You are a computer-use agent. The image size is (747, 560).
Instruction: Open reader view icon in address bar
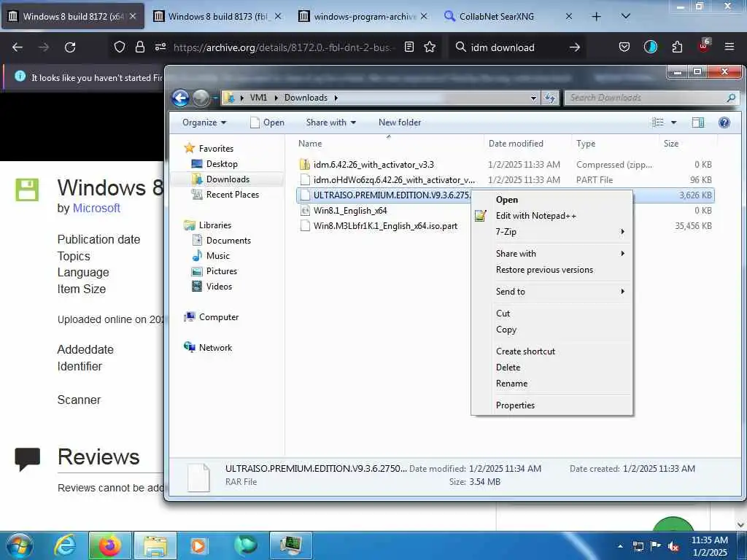tap(409, 47)
